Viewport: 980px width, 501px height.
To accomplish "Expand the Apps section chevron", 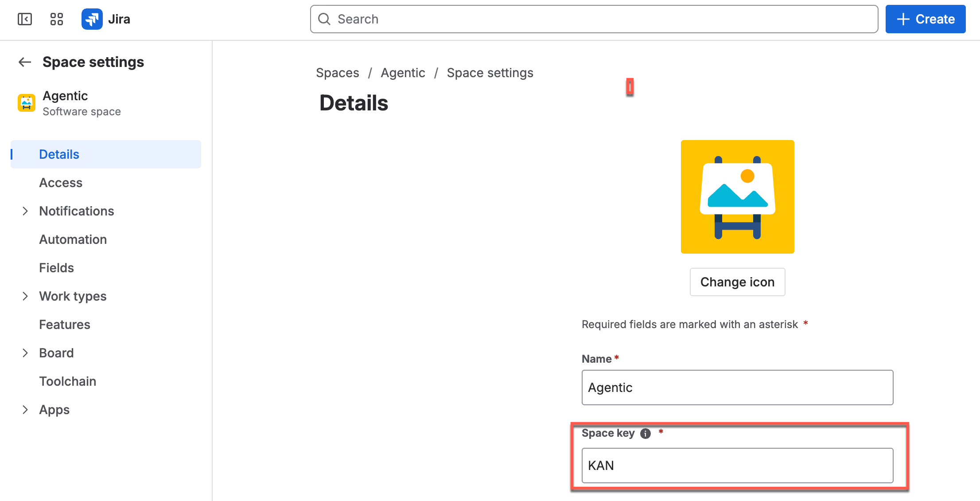I will coord(25,410).
